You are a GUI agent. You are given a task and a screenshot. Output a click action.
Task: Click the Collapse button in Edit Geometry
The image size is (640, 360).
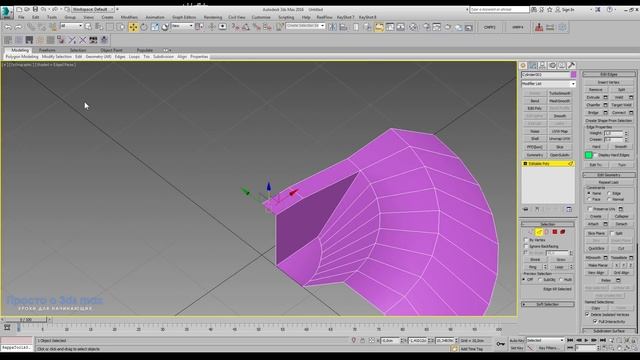[621, 216]
